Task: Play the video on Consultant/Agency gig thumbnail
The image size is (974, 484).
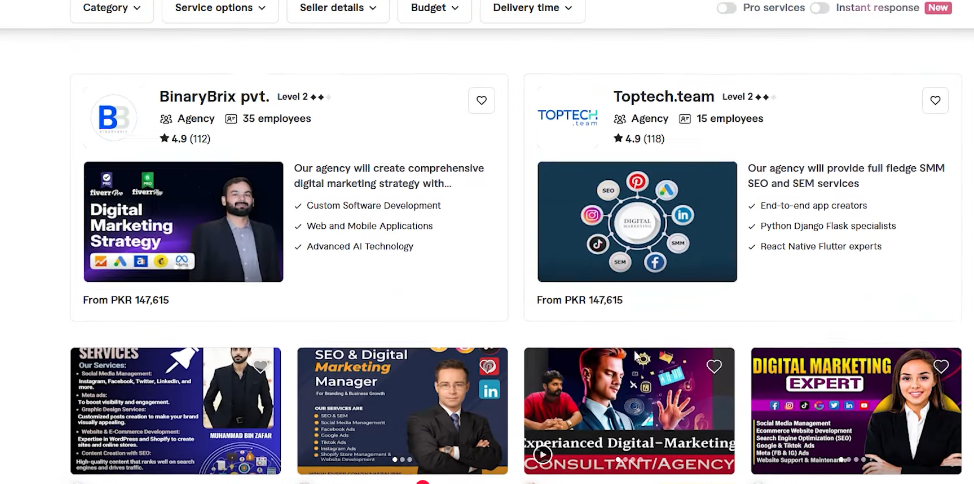Action: [x=542, y=455]
